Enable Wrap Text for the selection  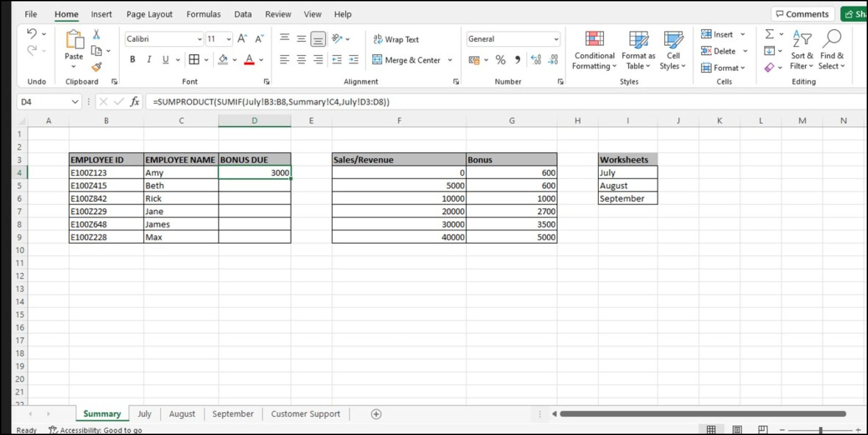coord(396,39)
